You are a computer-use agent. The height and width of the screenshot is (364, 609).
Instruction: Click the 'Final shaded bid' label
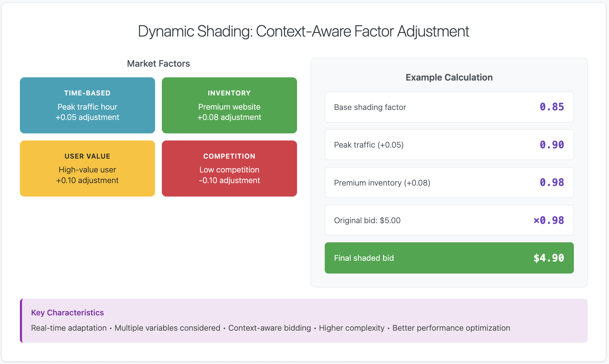[x=364, y=258]
